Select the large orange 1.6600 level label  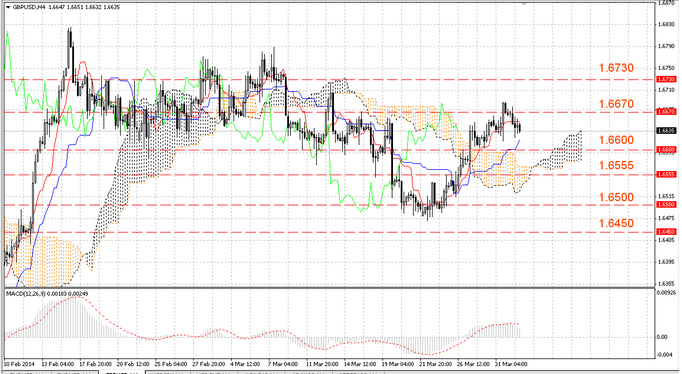coord(616,140)
